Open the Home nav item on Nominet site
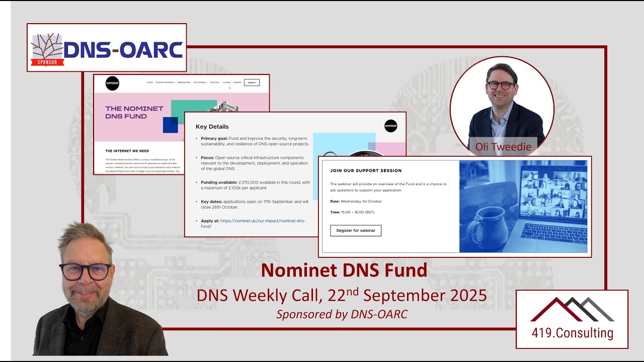 pos(150,82)
